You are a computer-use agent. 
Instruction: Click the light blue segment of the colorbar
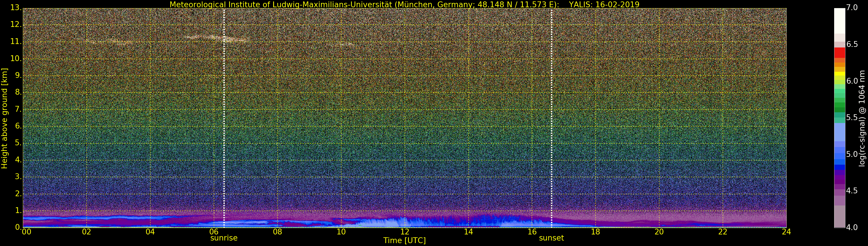[x=839, y=132]
